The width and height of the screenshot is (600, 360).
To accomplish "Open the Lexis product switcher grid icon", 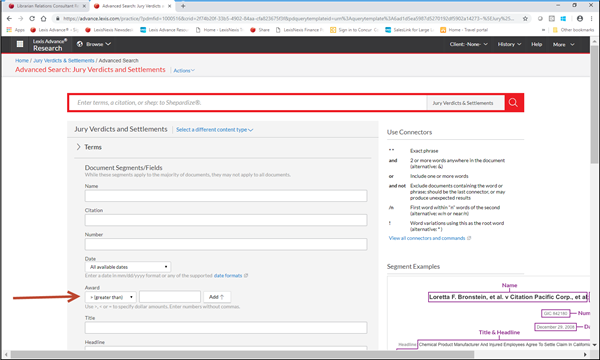I will point(20,44).
